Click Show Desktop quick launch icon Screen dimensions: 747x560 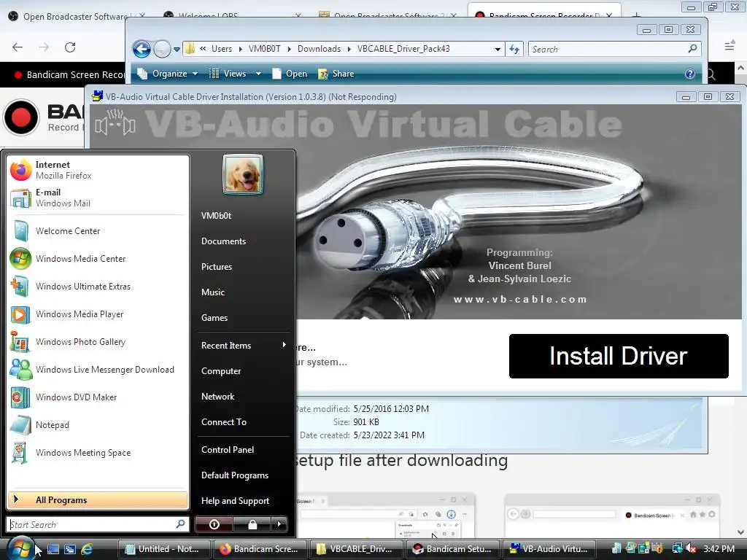point(53,549)
